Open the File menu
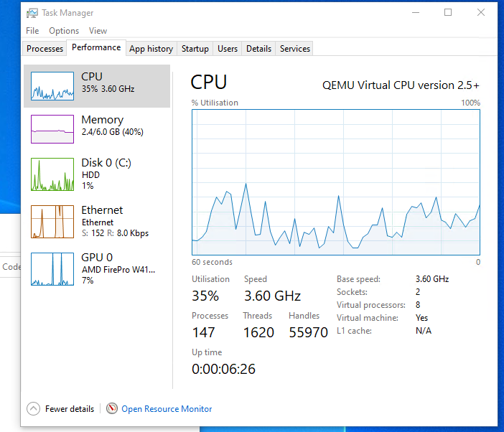This screenshot has width=504, height=432. [x=32, y=31]
